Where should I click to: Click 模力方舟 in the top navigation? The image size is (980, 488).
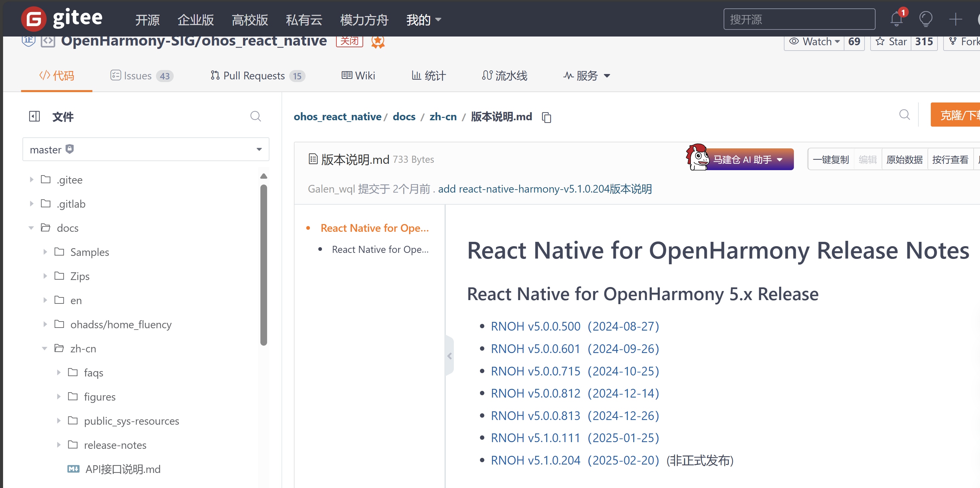[x=364, y=19]
